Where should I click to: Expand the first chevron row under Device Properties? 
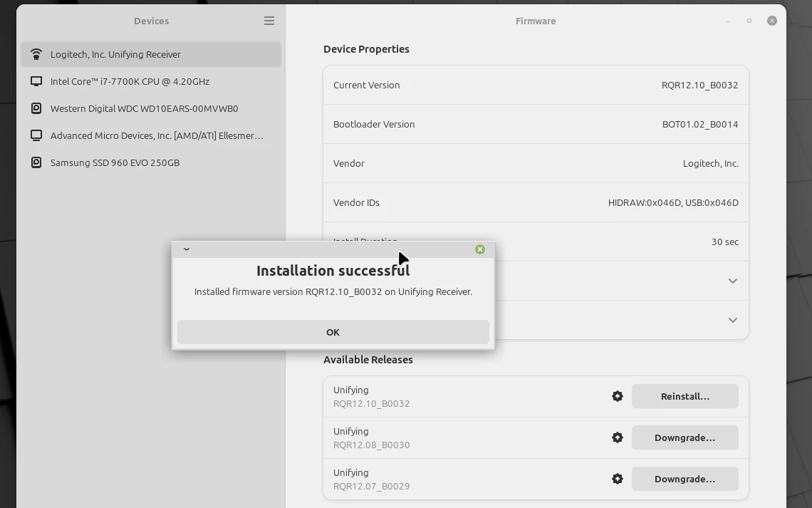[x=732, y=281]
